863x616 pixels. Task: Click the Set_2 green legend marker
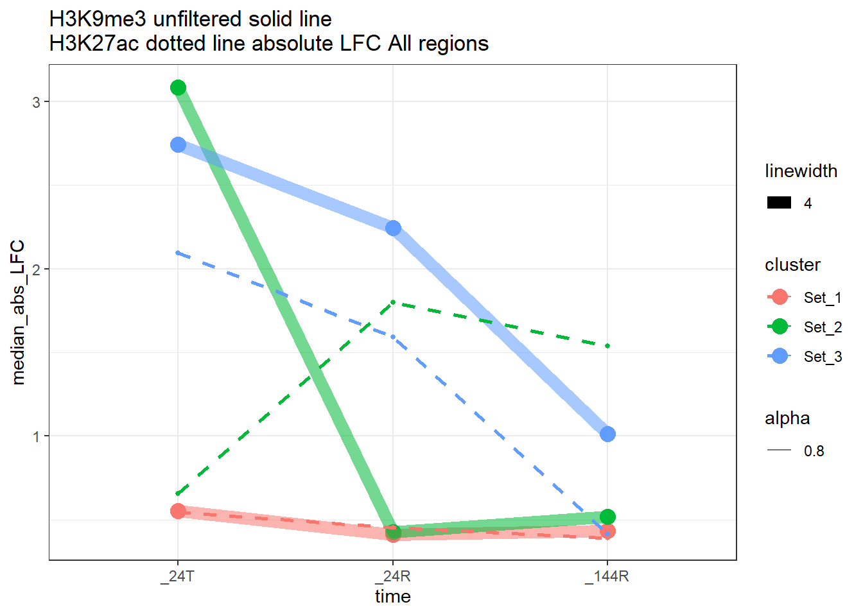(780, 327)
